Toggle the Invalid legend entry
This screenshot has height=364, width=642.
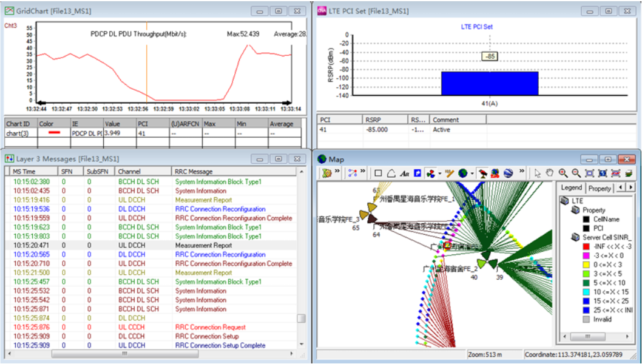(586, 318)
